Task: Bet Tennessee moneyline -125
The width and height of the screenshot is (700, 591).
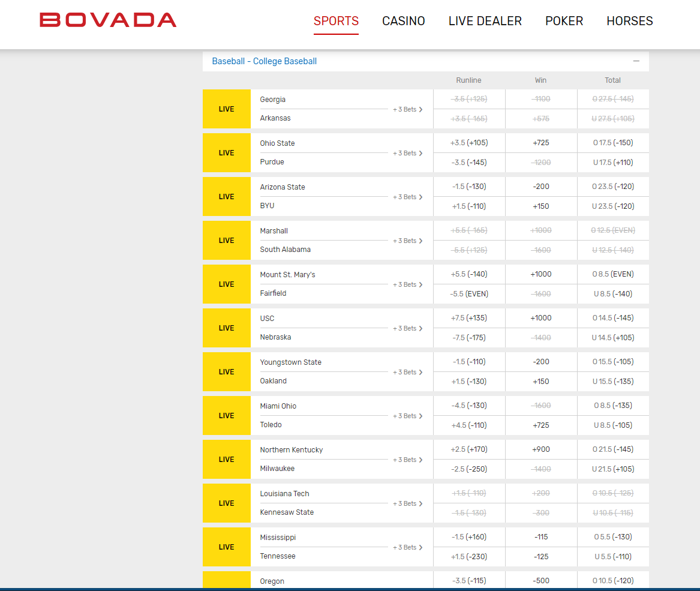Action: click(x=541, y=557)
